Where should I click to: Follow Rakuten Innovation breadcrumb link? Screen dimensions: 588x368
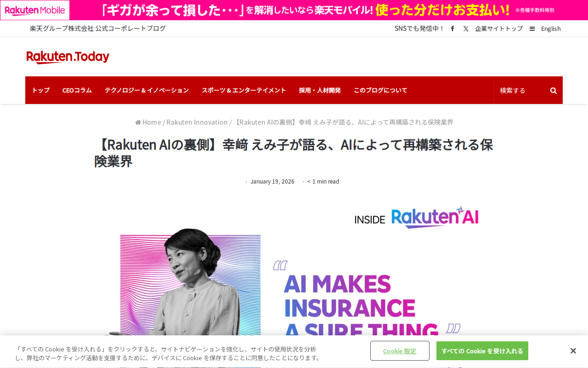point(197,122)
